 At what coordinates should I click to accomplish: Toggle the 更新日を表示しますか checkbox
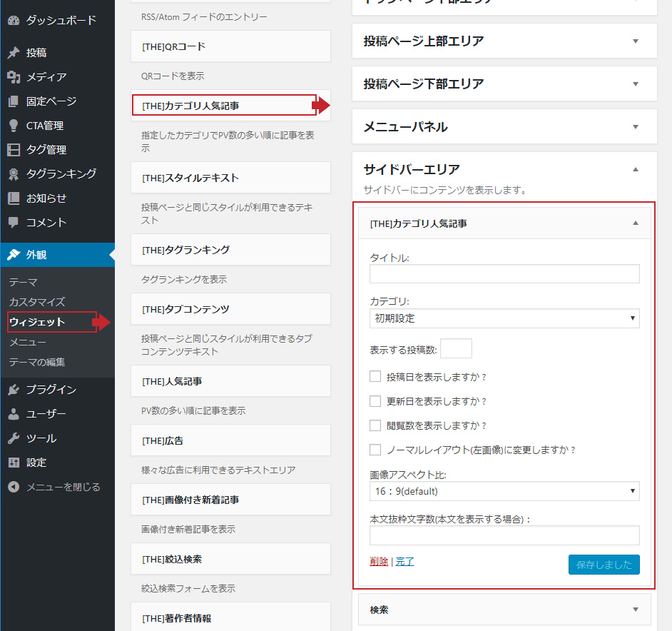pos(375,401)
